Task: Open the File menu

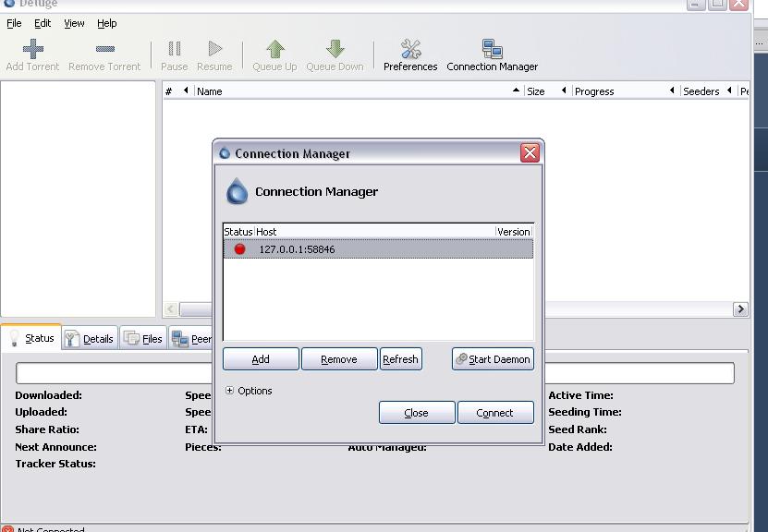Action: point(14,23)
